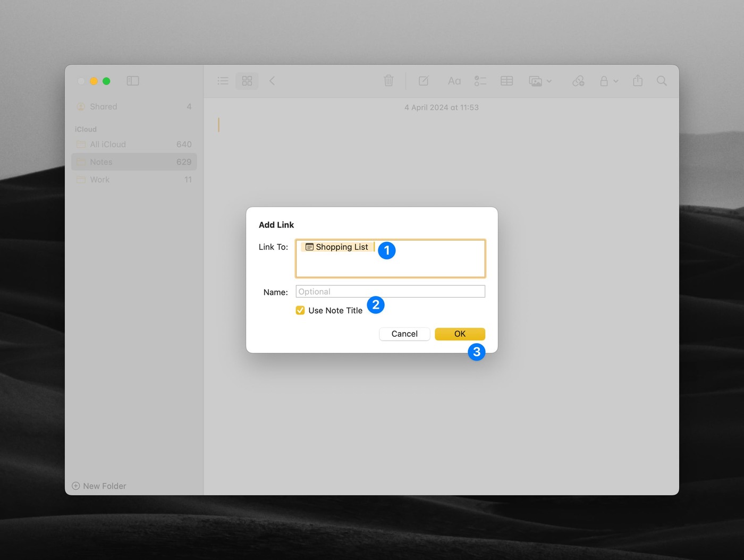Select the gallery view icon
This screenshot has height=560, width=744.
tap(247, 81)
